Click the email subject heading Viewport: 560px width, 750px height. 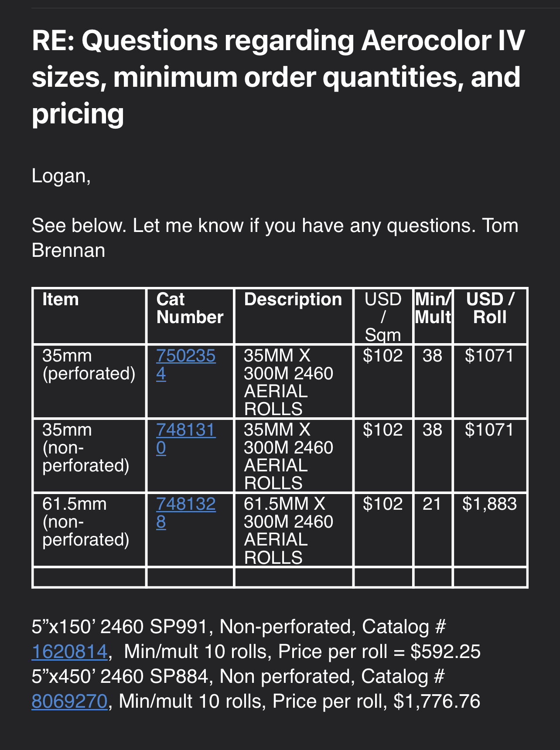point(278,77)
